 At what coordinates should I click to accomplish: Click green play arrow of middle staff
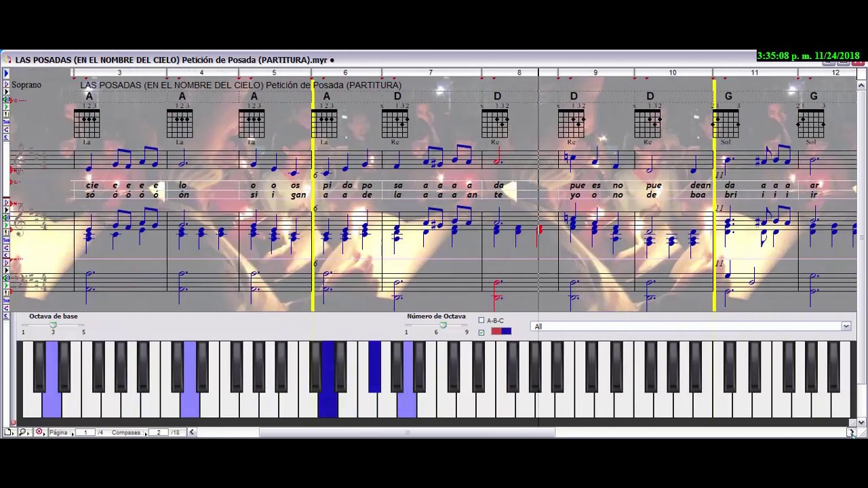(x=6, y=225)
